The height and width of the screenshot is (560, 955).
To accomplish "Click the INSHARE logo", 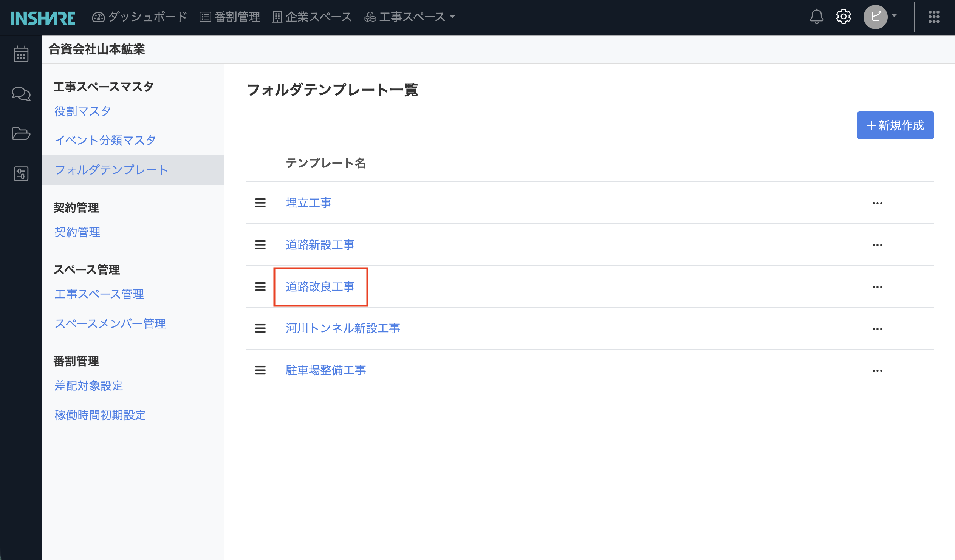I will pos(43,18).
